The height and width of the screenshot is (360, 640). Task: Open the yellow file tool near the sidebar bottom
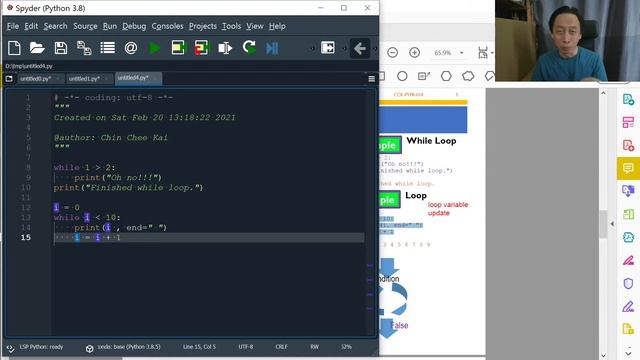(x=628, y=329)
